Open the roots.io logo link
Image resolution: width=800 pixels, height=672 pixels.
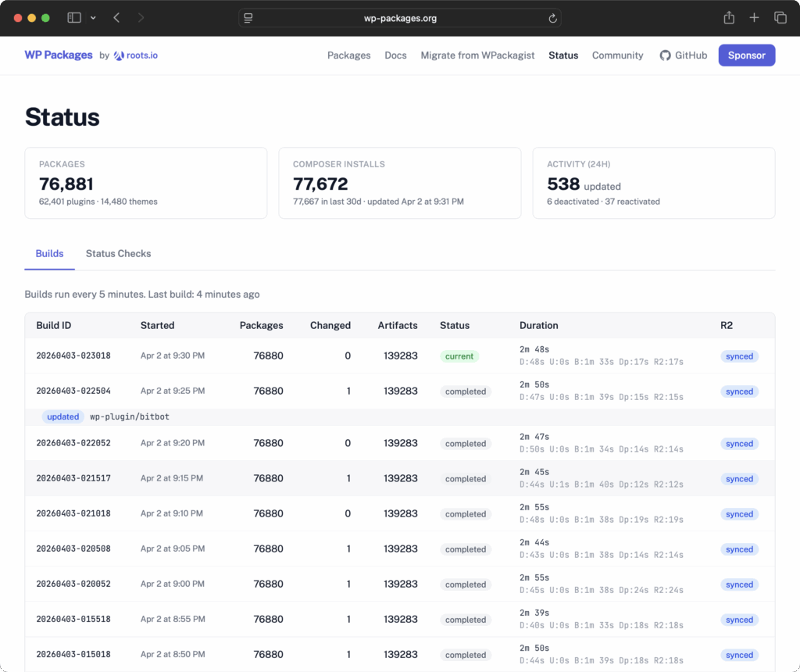click(x=136, y=55)
